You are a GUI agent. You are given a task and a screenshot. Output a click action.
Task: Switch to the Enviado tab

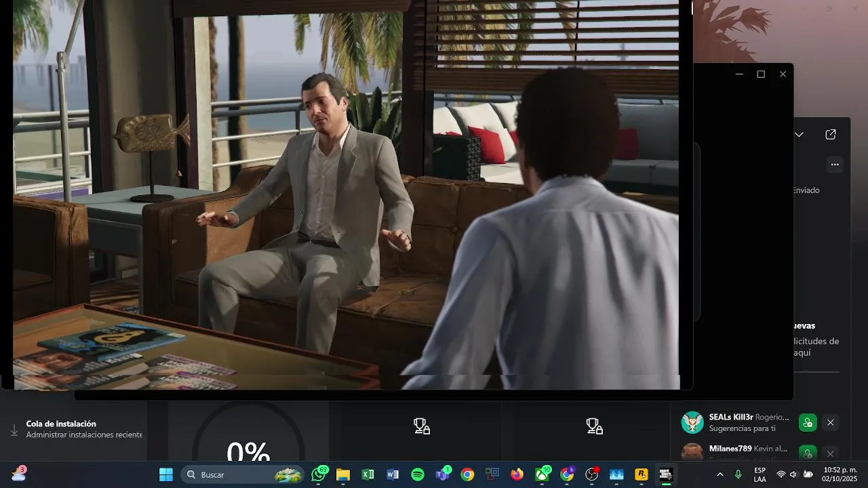(x=806, y=190)
